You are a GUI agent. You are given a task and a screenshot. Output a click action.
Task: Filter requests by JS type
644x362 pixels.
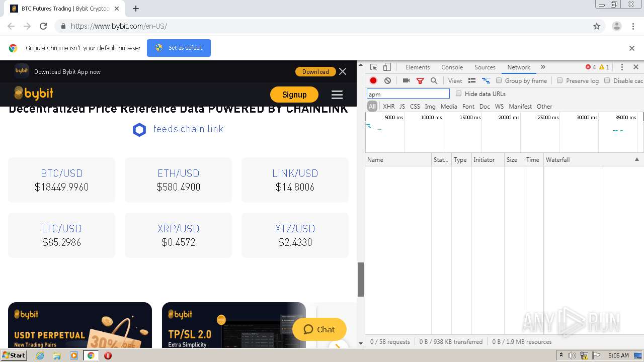pos(402,107)
